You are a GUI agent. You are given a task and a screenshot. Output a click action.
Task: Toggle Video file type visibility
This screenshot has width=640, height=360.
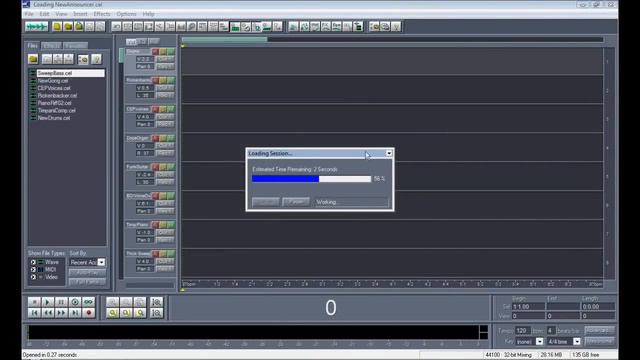click(33, 277)
